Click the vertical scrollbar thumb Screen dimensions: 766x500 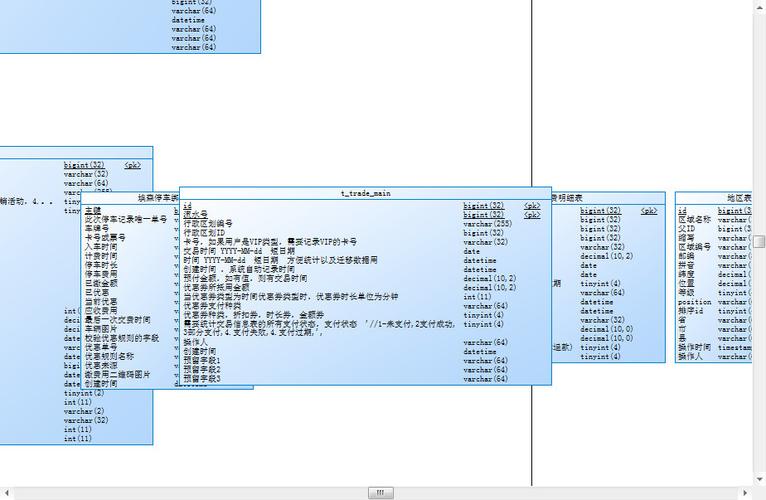point(759,241)
